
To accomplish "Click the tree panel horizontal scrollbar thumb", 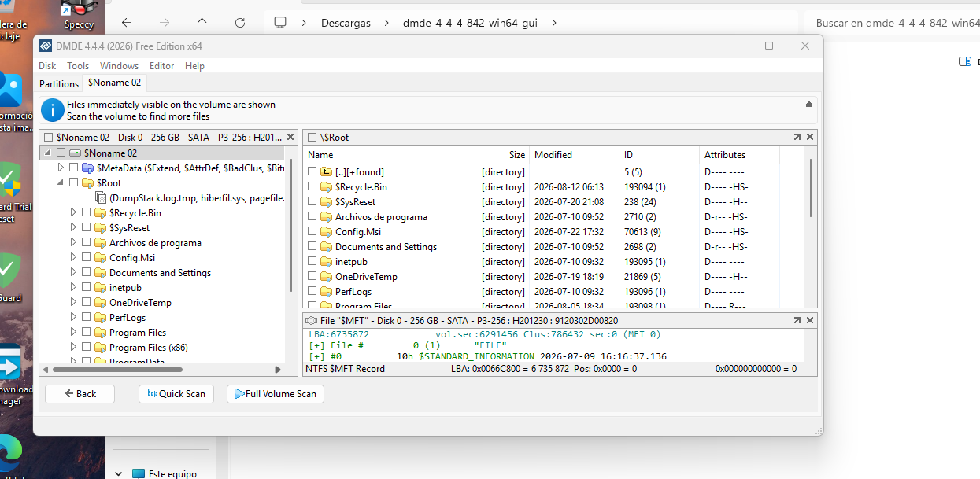I will point(116,369).
